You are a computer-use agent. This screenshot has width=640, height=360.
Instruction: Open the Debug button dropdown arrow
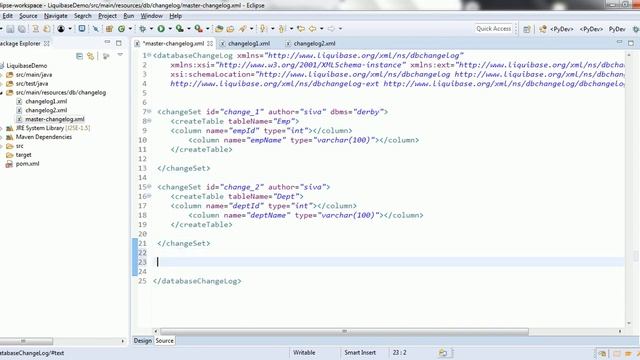(x=151, y=29)
